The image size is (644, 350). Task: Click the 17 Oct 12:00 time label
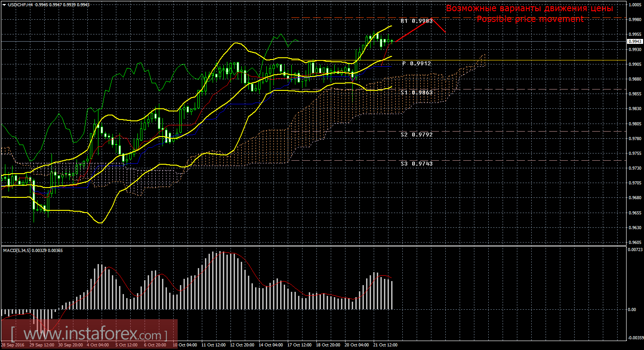299,345
